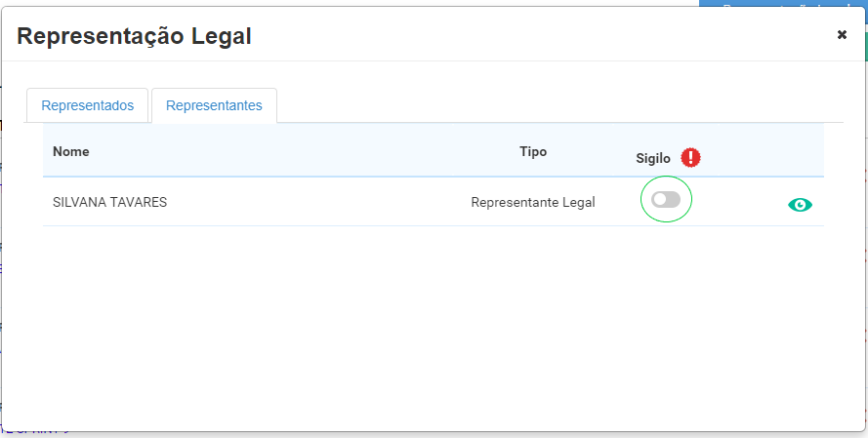Click the Nome column header

click(x=70, y=151)
